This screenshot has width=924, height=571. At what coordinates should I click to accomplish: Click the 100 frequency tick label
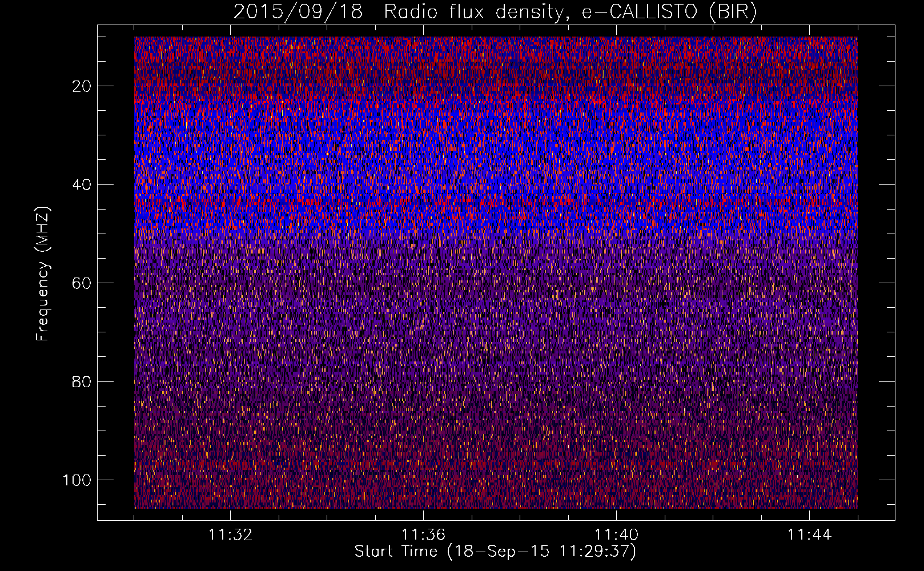click(x=77, y=480)
